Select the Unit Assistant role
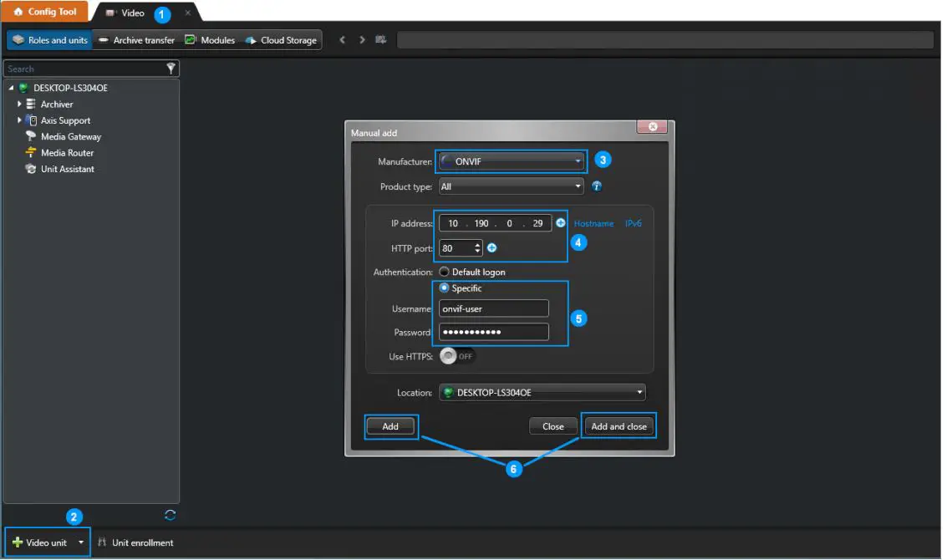 pyautogui.click(x=67, y=169)
